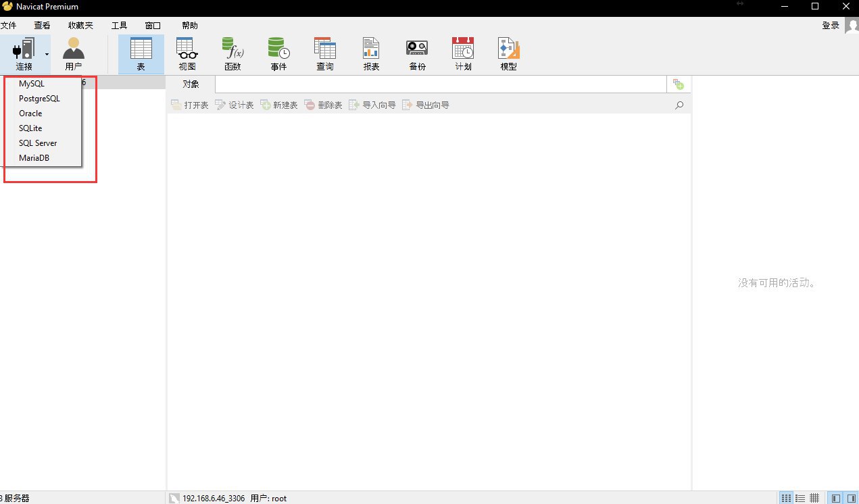Open the 查询 (Query) toolbar icon

(x=324, y=54)
